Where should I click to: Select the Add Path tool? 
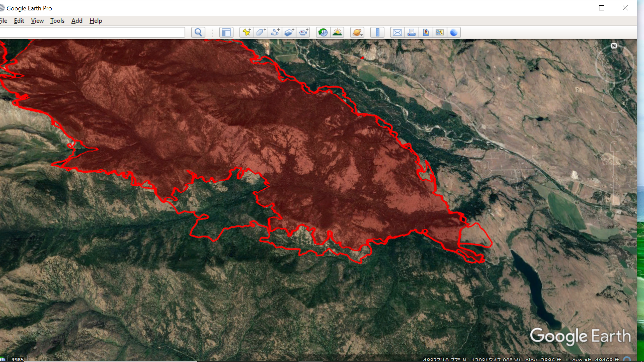click(275, 33)
